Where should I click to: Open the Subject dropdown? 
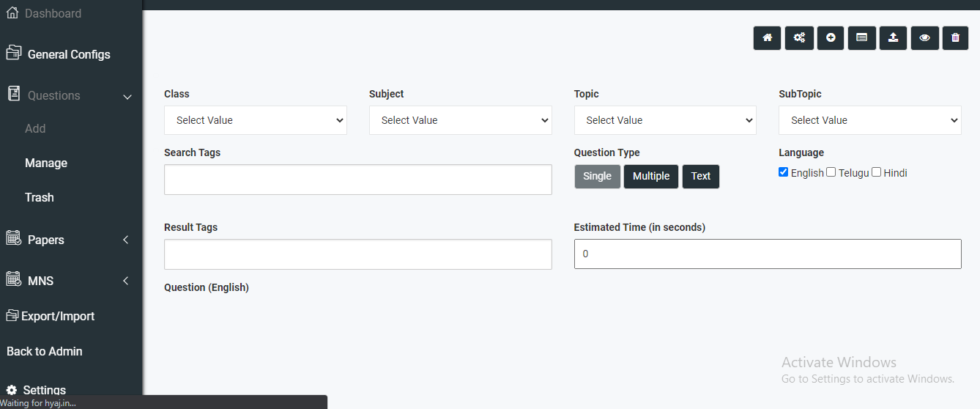tap(460, 120)
